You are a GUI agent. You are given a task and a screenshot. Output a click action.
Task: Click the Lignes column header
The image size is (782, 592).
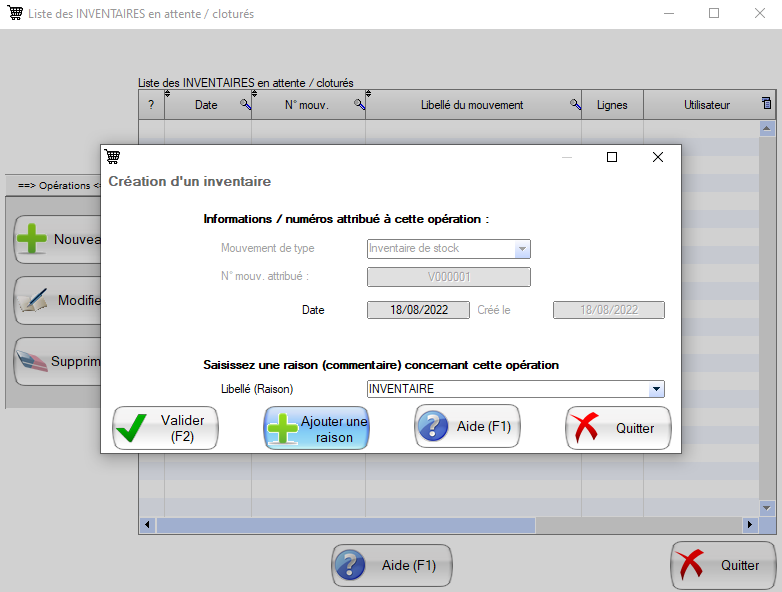pyautogui.click(x=612, y=105)
